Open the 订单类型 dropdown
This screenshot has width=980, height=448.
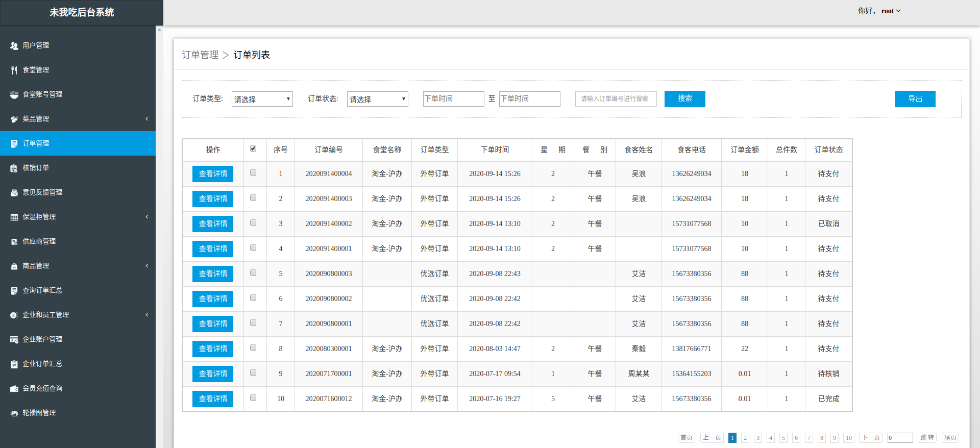coord(262,99)
